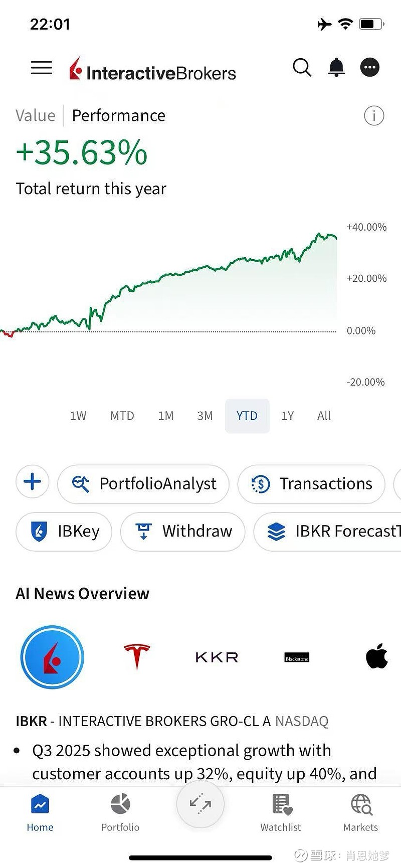Open the Watchlist tab
The height and width of the screenshot is (868, 401).
tap(281, 812)
